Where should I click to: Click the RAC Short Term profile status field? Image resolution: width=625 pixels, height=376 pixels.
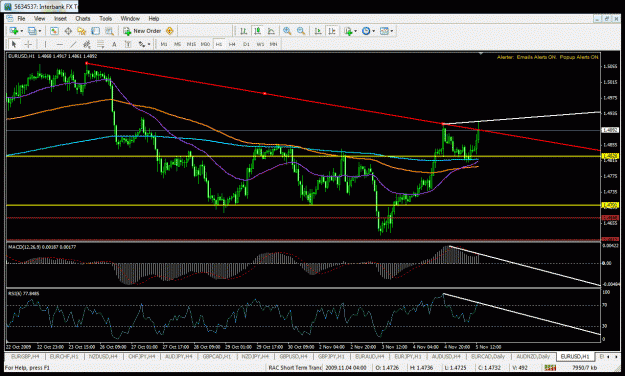[295, 368]
